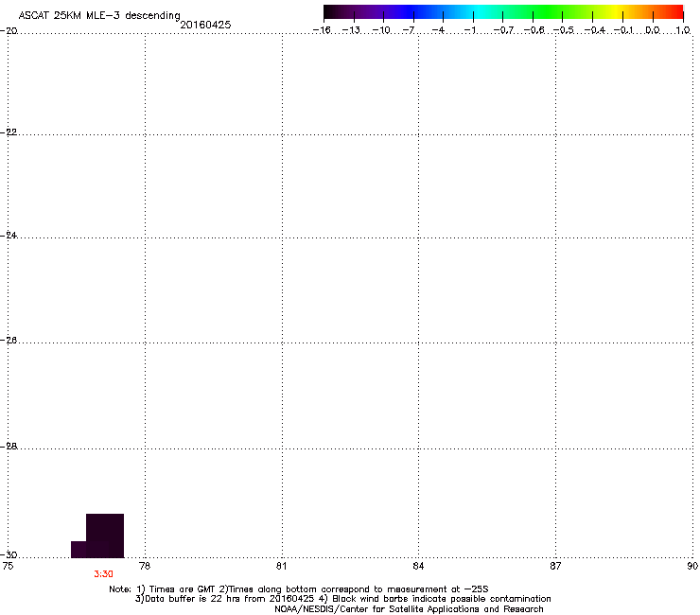Click the 81 longitude axis label
Image resolution: width=700 pixels, height=615 pixels.
281,566
